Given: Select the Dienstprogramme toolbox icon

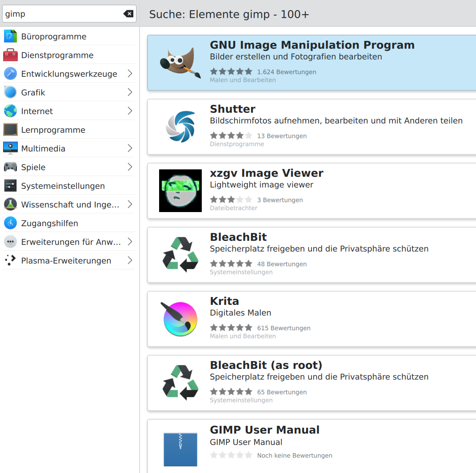Looking at the screenshot, I should pyautogui.click(x=10, y=55).
